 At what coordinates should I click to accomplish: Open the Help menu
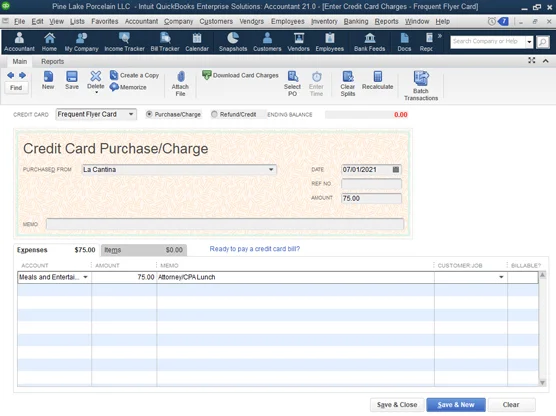[x=443, y=21]
